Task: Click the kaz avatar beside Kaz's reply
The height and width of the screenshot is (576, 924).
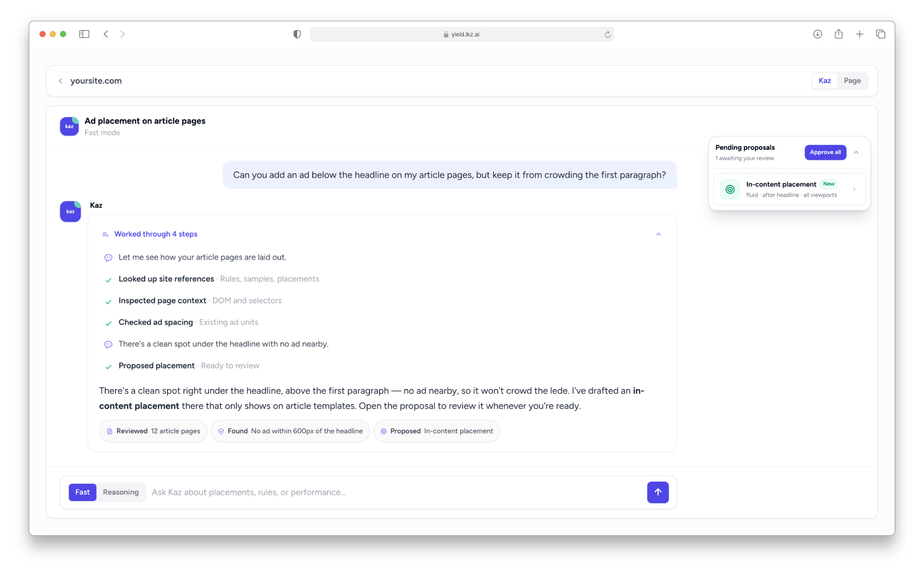Action: 71,211
